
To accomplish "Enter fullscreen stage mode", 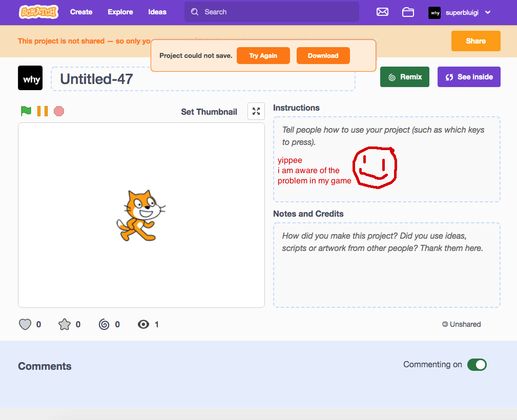I will 256,111.
